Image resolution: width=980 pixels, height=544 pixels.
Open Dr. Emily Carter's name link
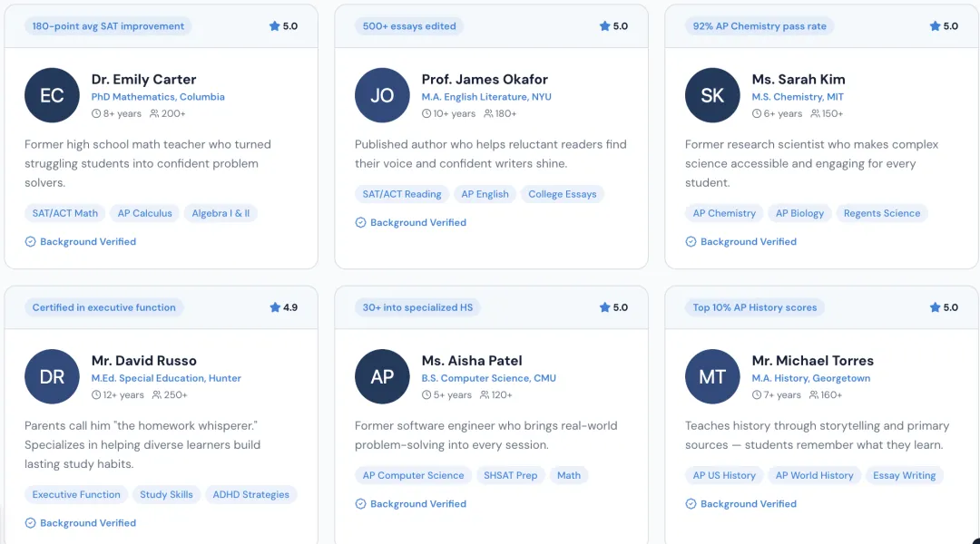[143, 79]
